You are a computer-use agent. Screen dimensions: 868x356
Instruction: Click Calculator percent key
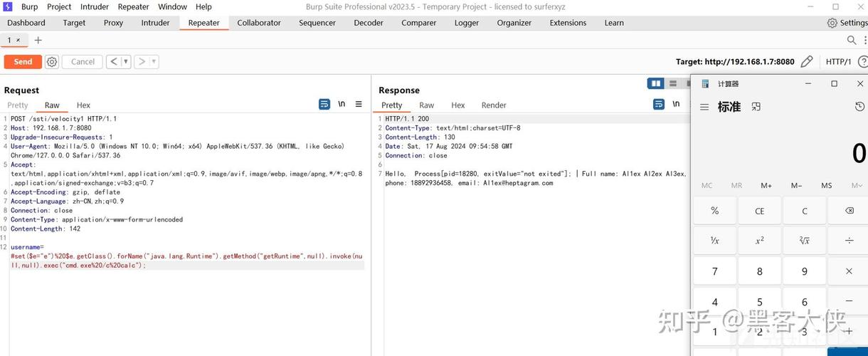(714, 211)
